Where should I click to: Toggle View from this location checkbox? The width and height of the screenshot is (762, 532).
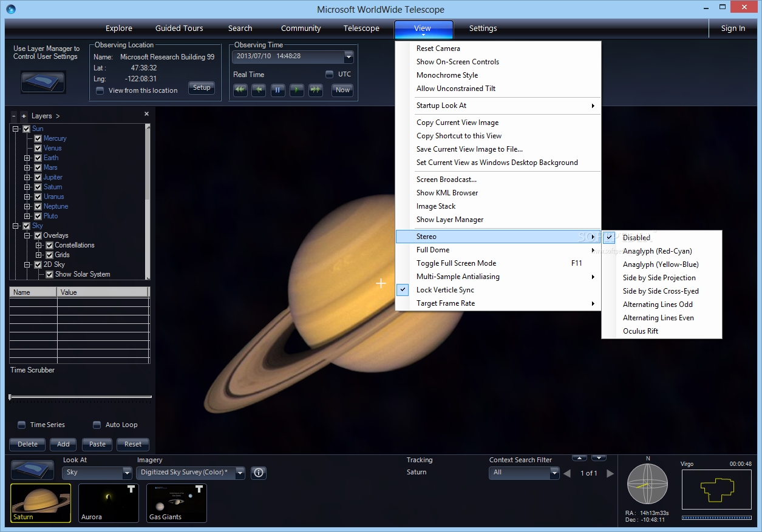100,91
